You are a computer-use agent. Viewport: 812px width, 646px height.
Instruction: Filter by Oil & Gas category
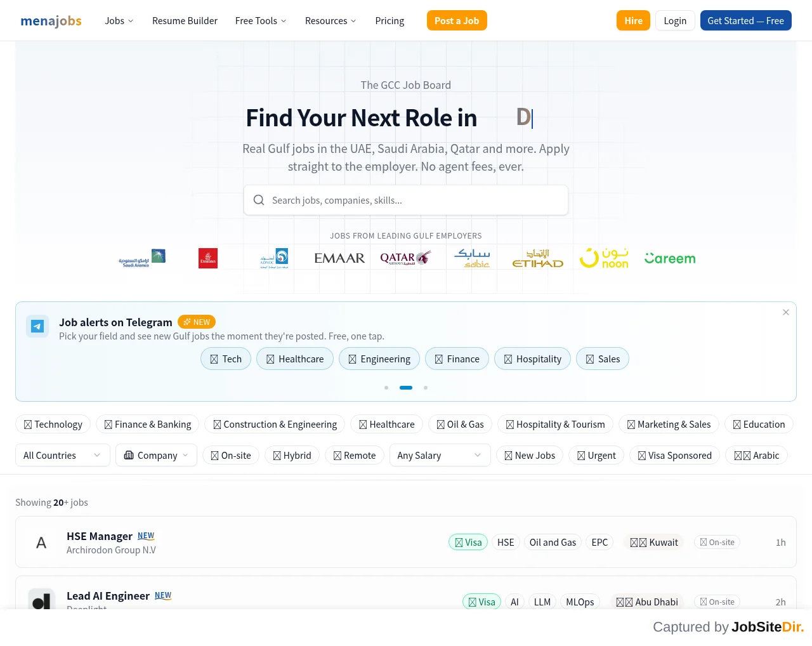pos(460,425)
